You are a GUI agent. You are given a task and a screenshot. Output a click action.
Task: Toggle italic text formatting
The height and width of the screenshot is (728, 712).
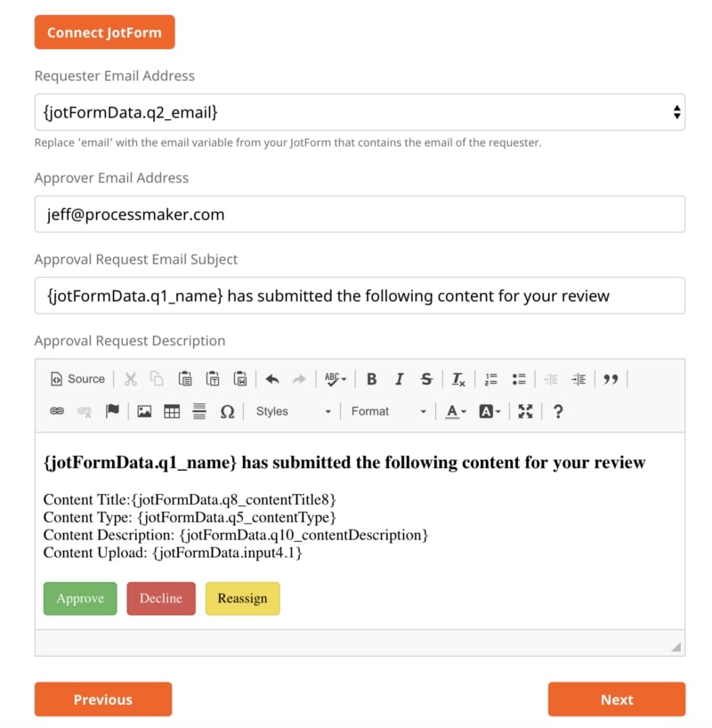[x=399, y=379]
